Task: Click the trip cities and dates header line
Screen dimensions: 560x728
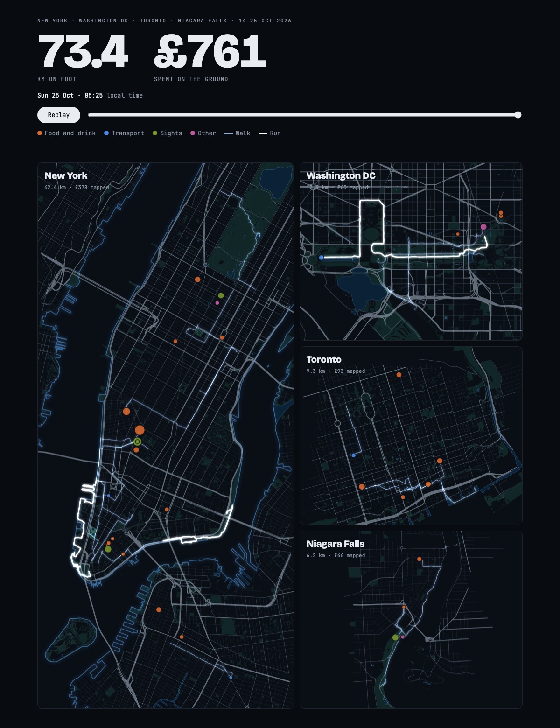Action: click(164, 21)
